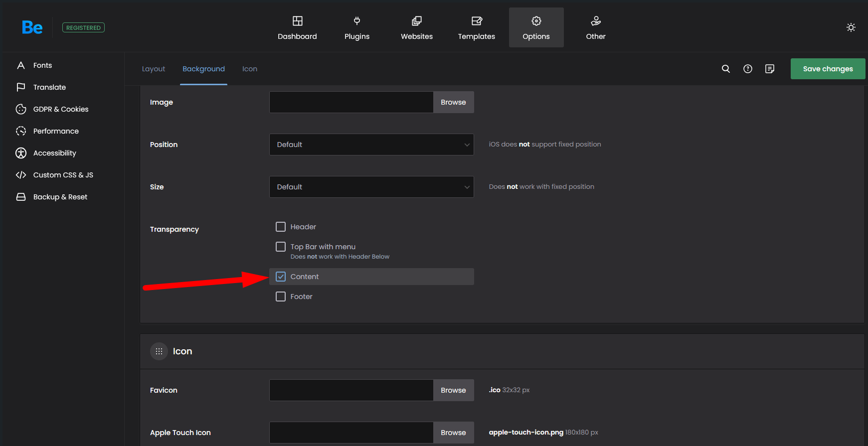
Task: Open Accessibility settings
Action: pyautogui.click(x=55, y=153)
